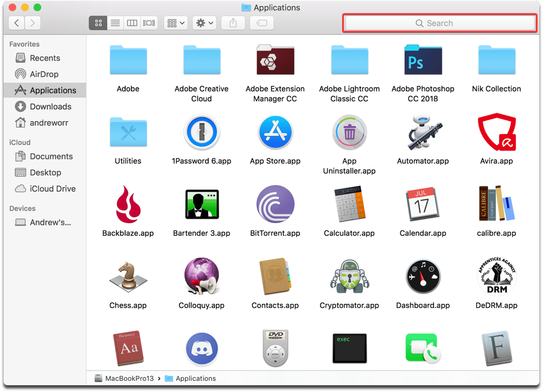The width and height of the screenshot is (543, 392).
Task: Select the Adobe Photoshop CC 2018 folder
Action: tap(423, 60)
